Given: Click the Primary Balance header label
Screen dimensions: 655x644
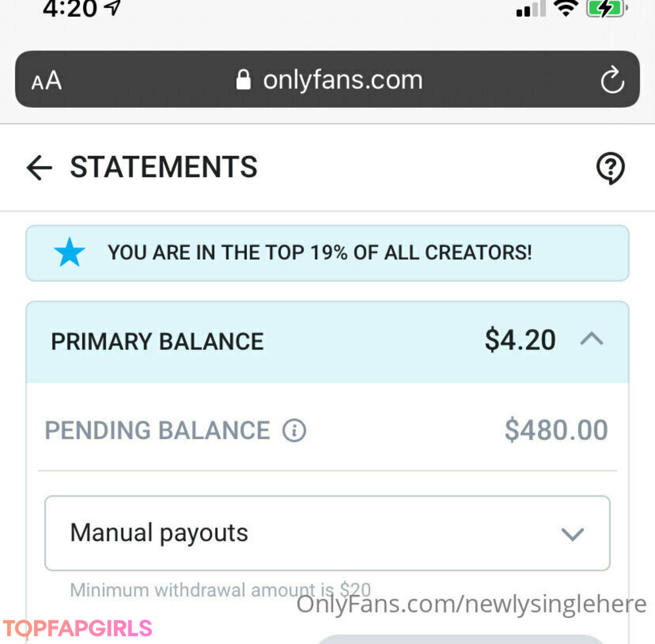Looking at the screenshot, I should (157, 341).
